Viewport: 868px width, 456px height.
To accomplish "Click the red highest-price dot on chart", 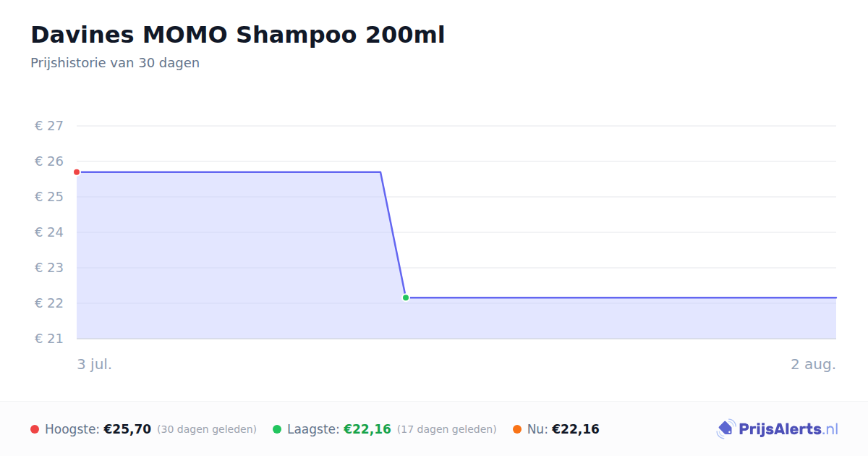I will pyautogui.click(x=77, y=172).
